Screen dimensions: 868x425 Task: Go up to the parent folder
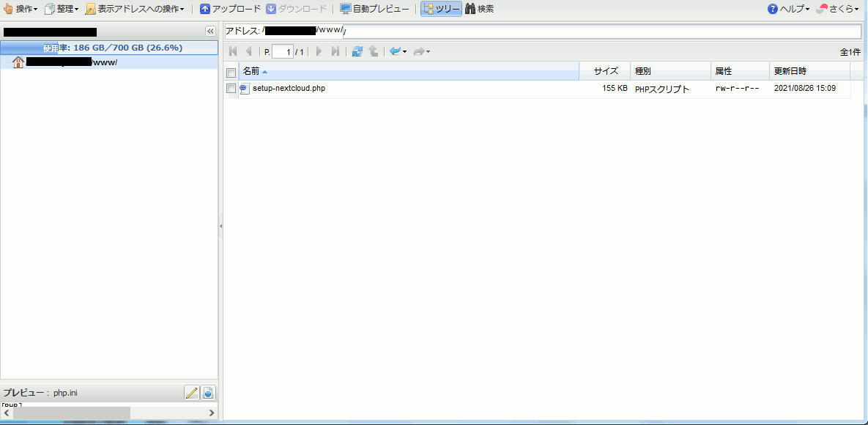pos(374,51)
